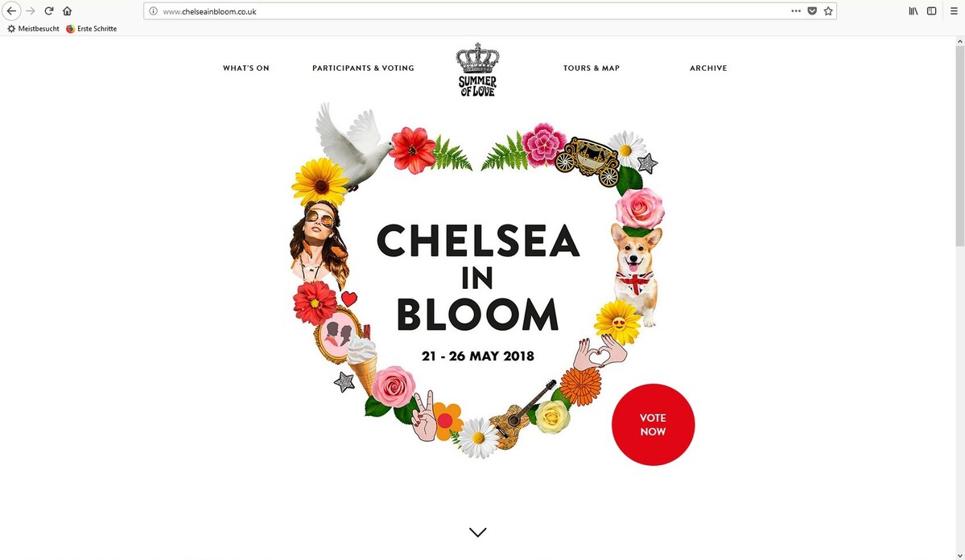This screenshot has height=560, width=965.
Task: Reload the page with the refresh icon
Action: pyautogui.click(x=48, y=11)
